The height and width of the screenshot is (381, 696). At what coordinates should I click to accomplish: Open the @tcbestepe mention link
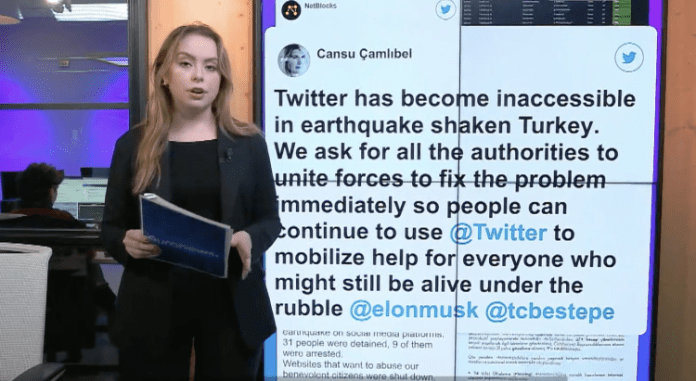click(550, 311)
